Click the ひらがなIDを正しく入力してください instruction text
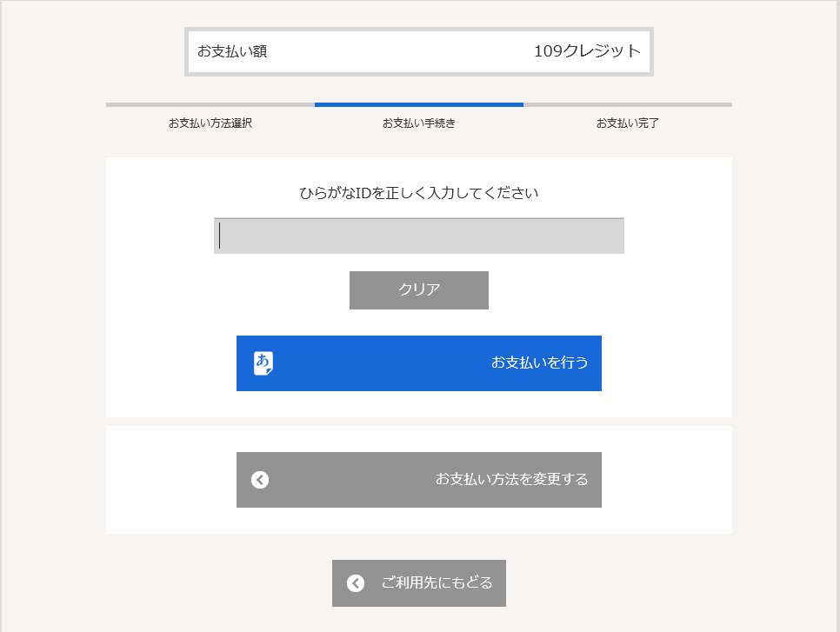Screen dimensions: 840x632 [x=418, y=192]
